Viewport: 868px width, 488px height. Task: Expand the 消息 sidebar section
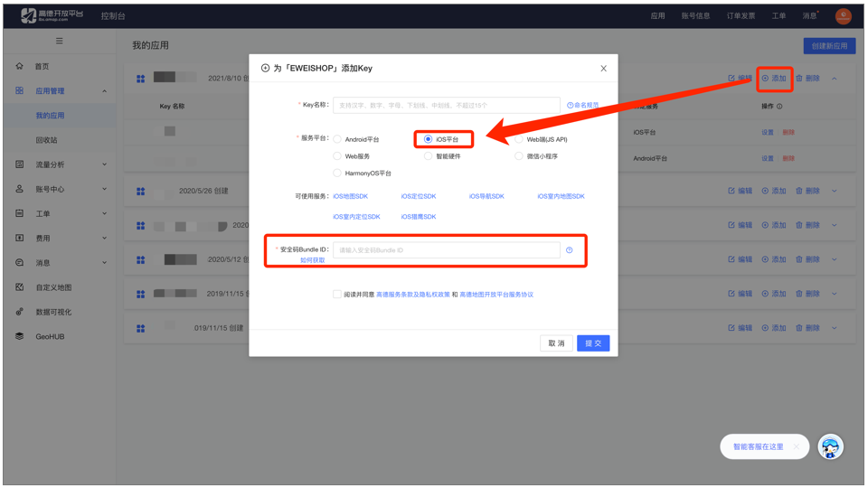tap(104, 262)
